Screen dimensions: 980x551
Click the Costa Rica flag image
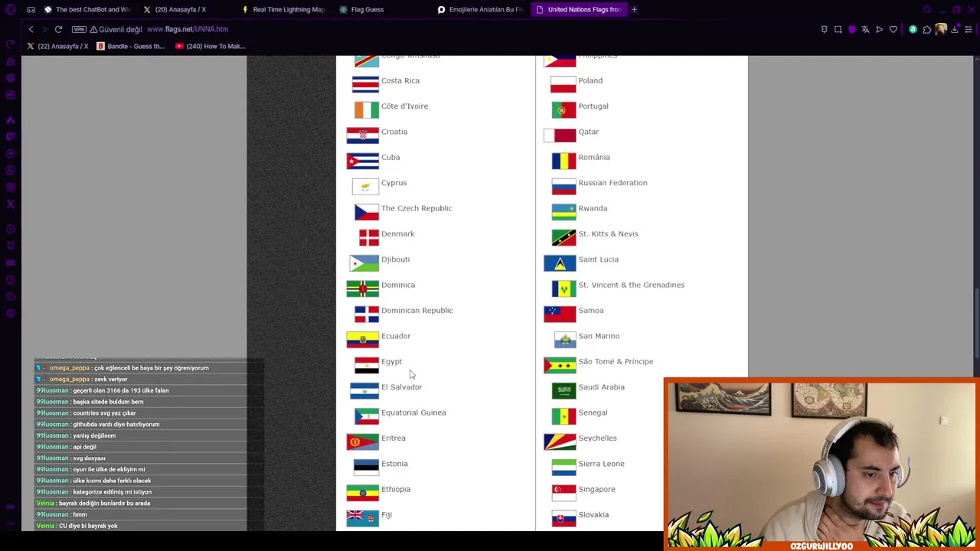click(x=365, y=84)
